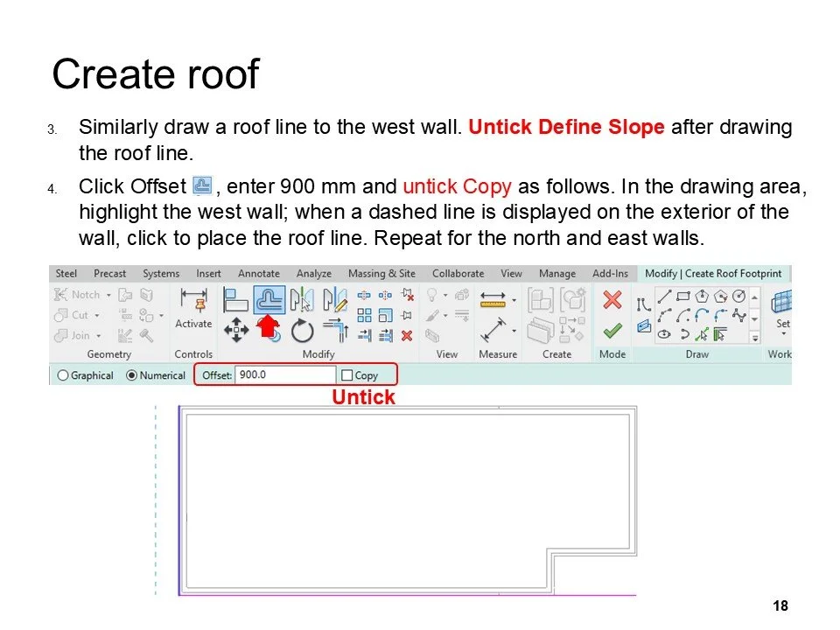The height and width of the screenshot is (630, 840).
Task: Select Mirror - Pick Axis tool
Action: (x=302, y=299)
